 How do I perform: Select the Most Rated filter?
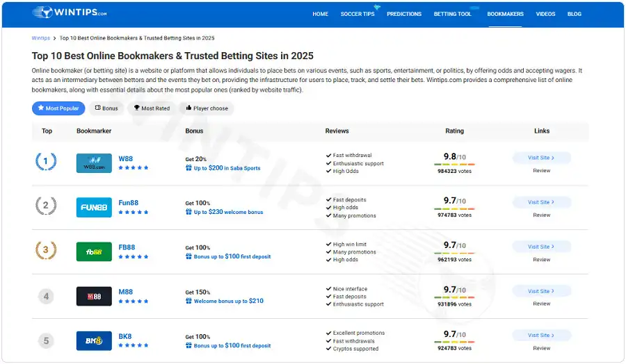click(152, 108)
